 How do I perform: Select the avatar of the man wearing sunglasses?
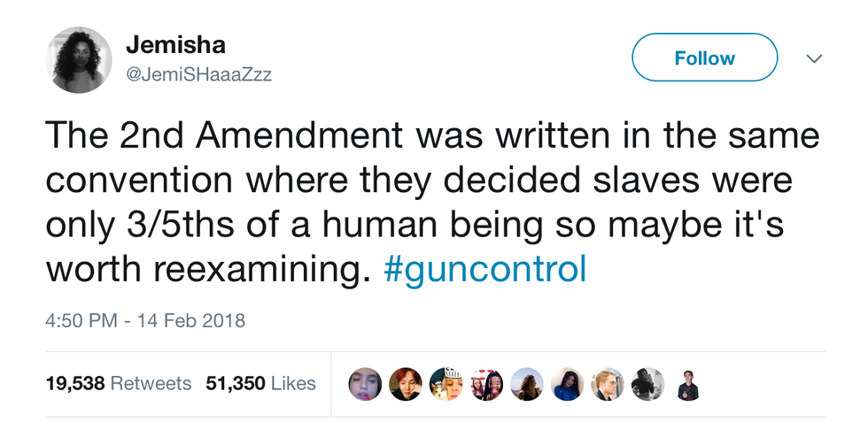(608, 384)
